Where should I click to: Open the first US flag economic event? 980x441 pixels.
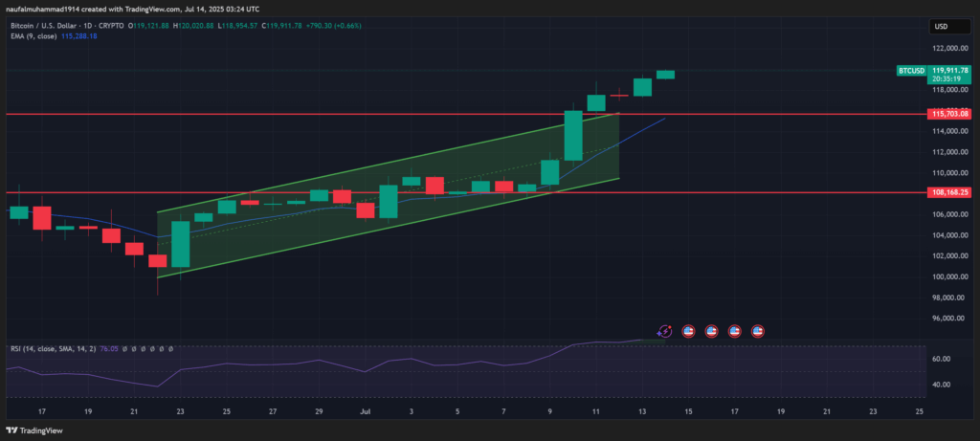pyautogui.click(x=688, y=331)
